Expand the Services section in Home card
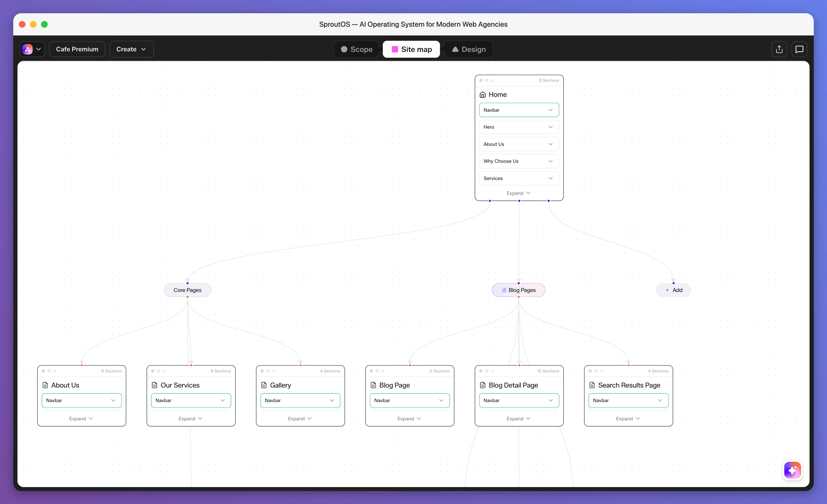The image size is (827, 504). click(x=519, y=178)
